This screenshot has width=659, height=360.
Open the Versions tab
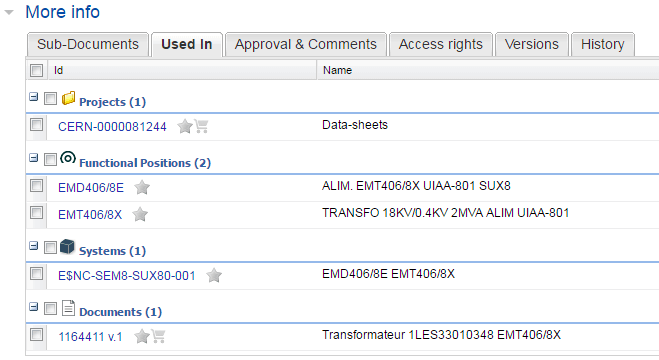click(532, 44)
